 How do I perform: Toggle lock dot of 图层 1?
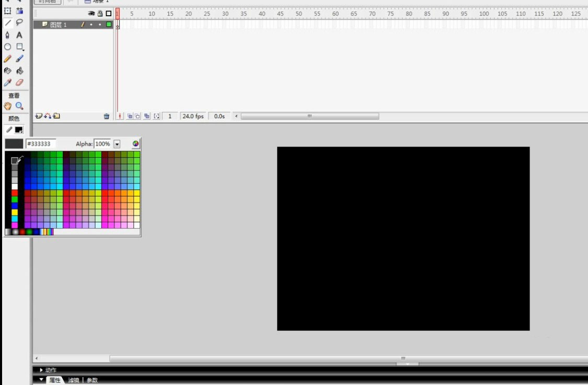pyautogui.click(x=100, y=25)
